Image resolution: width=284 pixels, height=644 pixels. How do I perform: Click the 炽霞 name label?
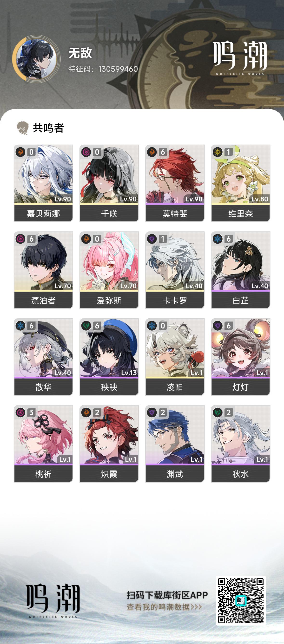click(109, 474)
